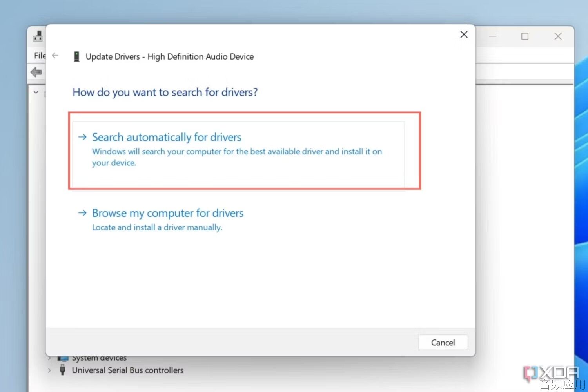Click 'Update Drivers - High Definition Audio Device' title
This screenshot has height=392, width=588.
[170, 56]
